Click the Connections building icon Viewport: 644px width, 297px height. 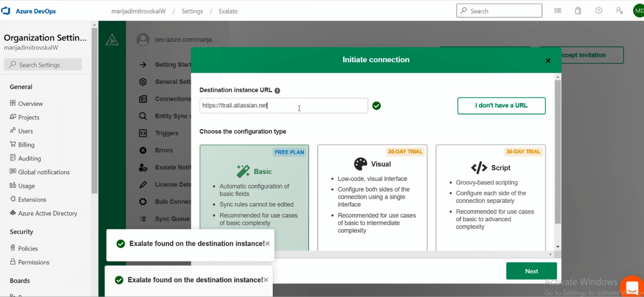[x=143, y=99]
